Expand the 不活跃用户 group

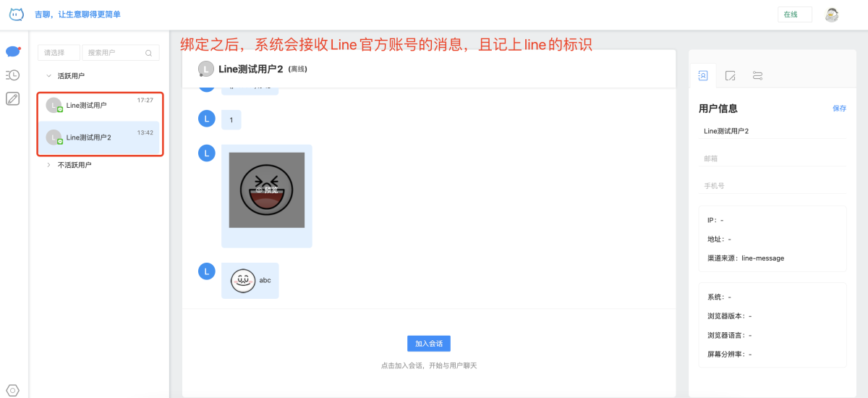[48, 165]
